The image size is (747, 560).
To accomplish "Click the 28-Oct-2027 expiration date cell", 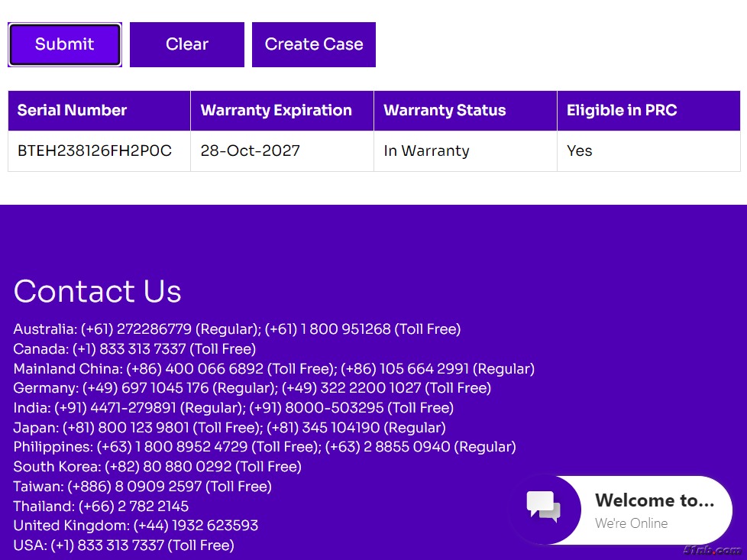I will 250,151.
